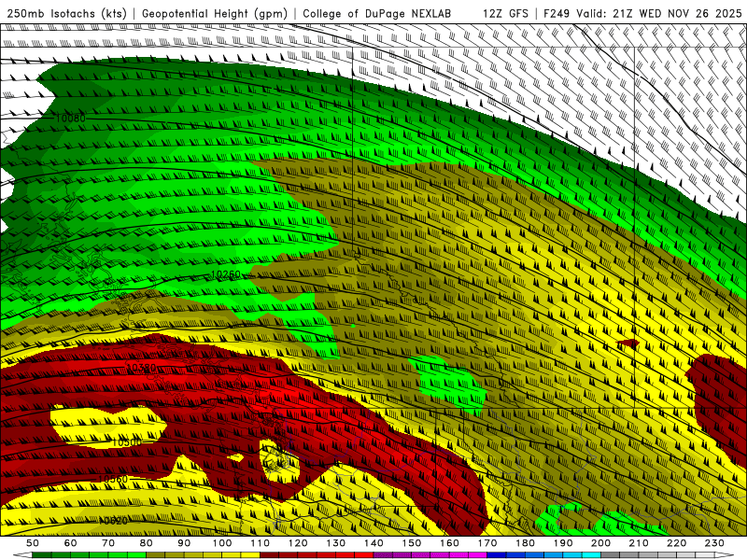Click the 50 value on the color scale
The height and width of the screenshot is (560, 747).
(33, 543)
